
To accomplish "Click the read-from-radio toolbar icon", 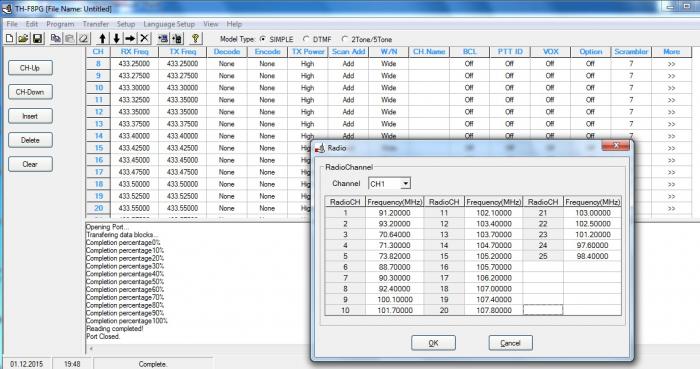I will [x=163, y=39].
